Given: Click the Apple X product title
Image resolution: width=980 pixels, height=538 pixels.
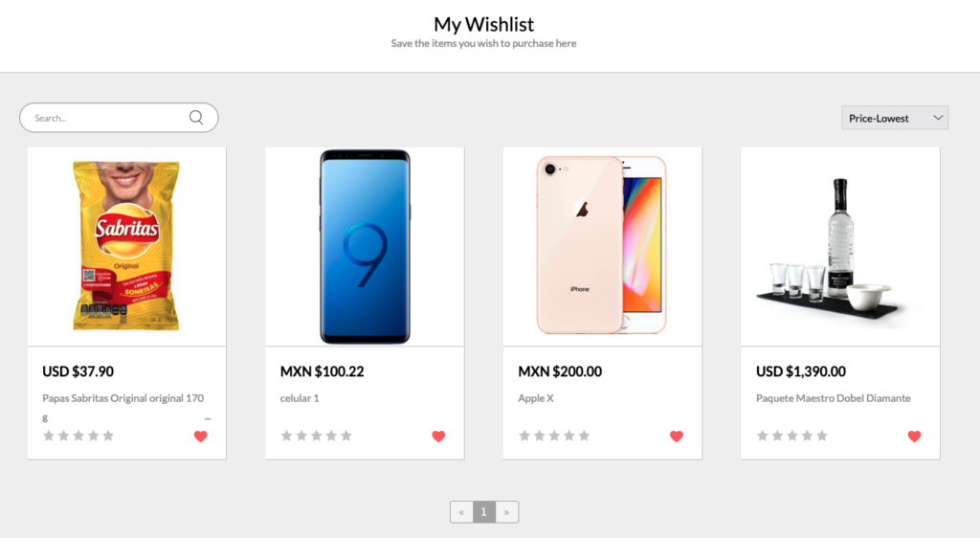Looking at the screenshot, I should click(x=536, y=398).
